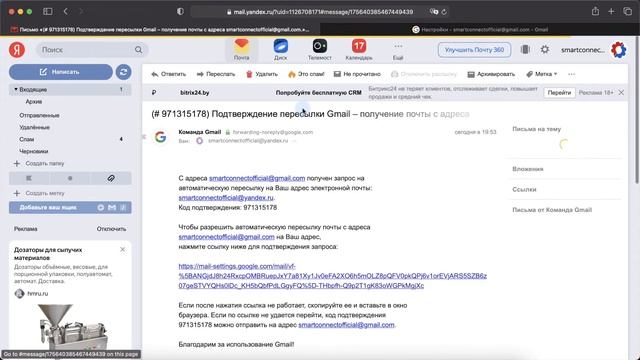Open the Календарь app icon

359,49
